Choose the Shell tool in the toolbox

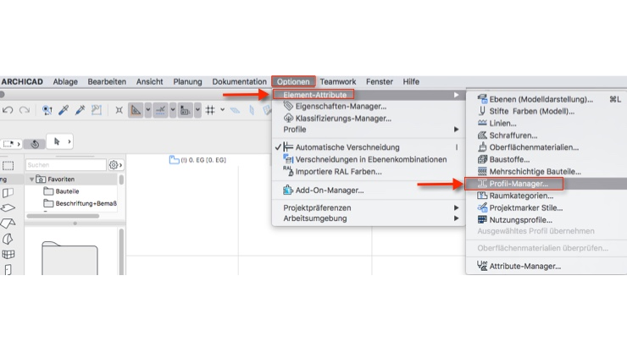pos(8,239)
